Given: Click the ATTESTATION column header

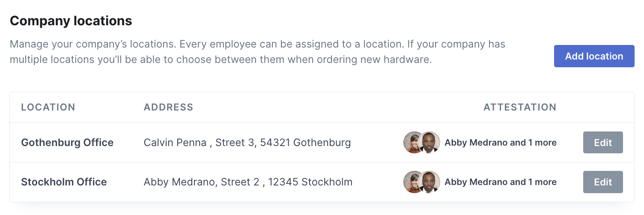Looking at the screenshot, I should point(520,107).
